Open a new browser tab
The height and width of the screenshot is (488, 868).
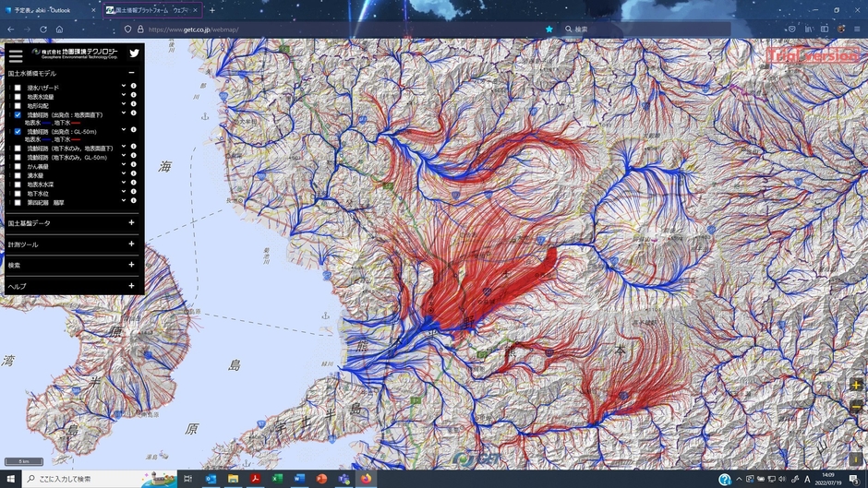[x=211, y=10]
